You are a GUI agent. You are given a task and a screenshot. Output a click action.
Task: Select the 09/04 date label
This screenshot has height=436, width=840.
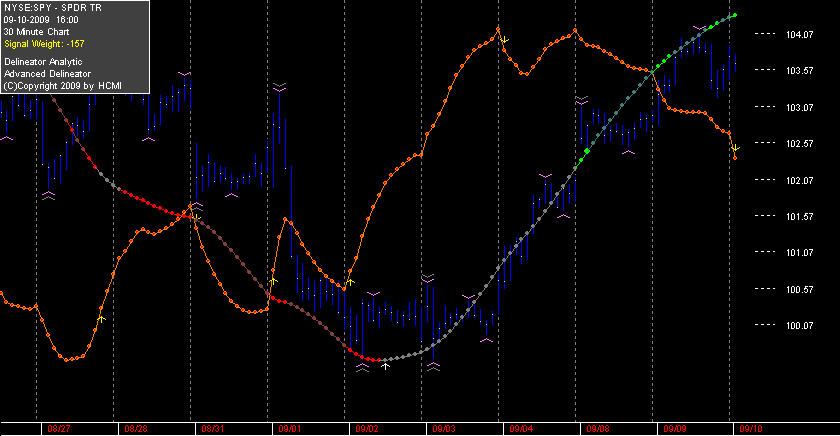point(521,429)
